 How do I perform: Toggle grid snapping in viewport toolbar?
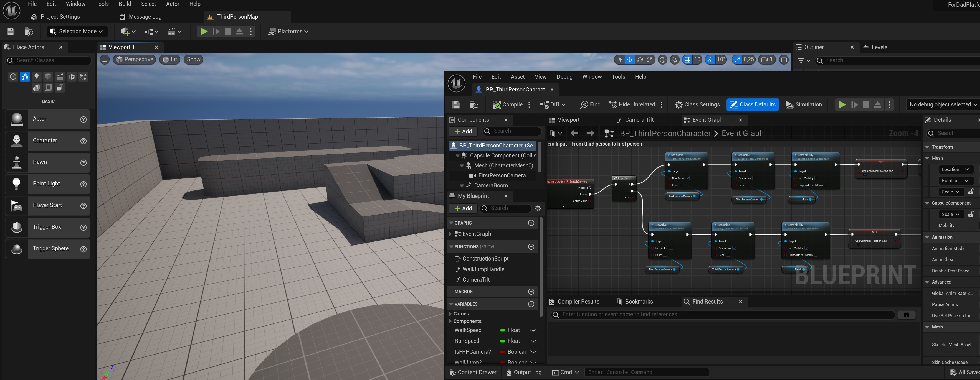click(687, 60)
